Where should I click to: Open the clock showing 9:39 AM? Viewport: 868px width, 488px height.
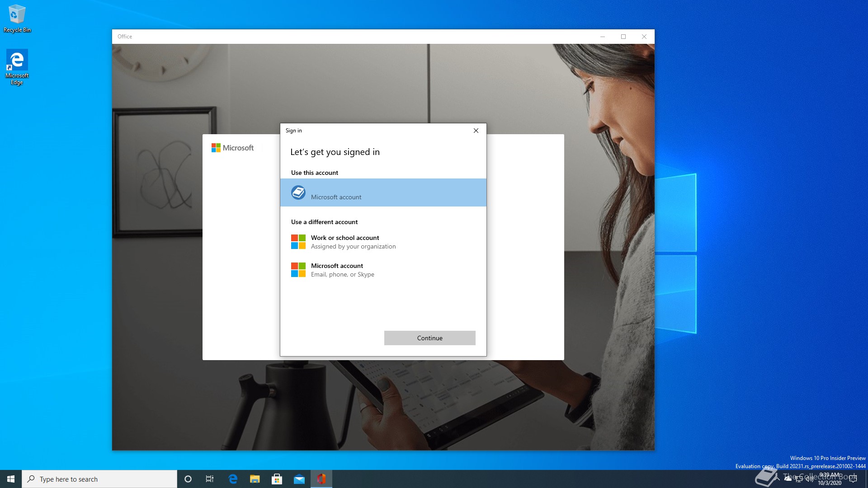tap(830, 479)
